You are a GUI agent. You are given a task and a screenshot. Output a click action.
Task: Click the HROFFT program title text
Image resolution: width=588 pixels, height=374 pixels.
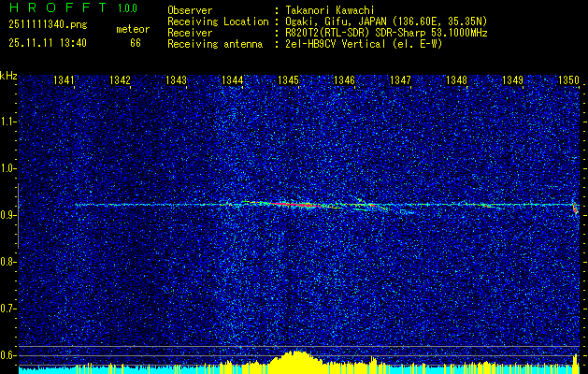coord(58,7)
